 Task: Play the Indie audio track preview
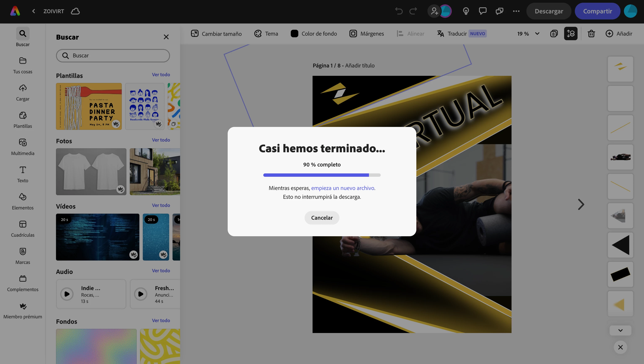(x=67, y=294)
